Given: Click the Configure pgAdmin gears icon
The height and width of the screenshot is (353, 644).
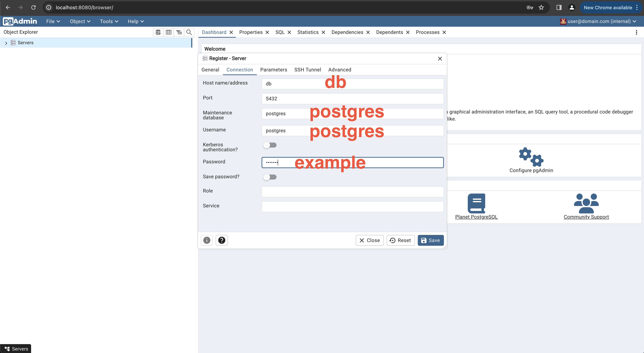Looking at the screenshot, I should 531,157.
